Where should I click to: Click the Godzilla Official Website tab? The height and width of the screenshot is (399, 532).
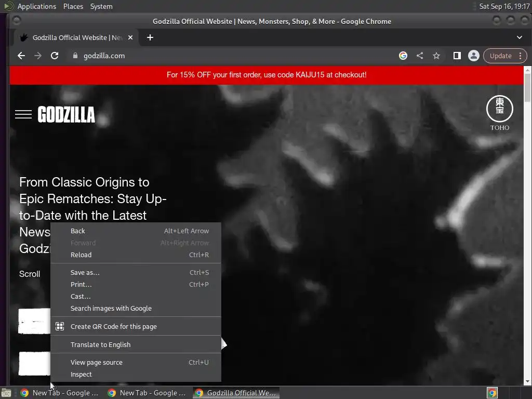[x=76, y=37]
